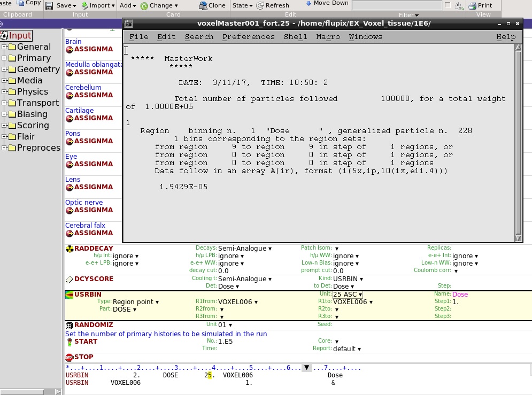Expand the Scoring tree folder
Screen dimensions: 532x395
point(4,125)
